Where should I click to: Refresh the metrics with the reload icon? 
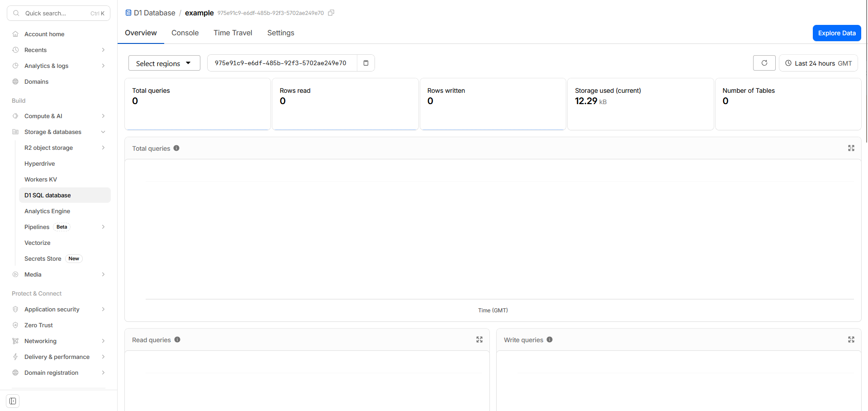[x=764, y=63]
